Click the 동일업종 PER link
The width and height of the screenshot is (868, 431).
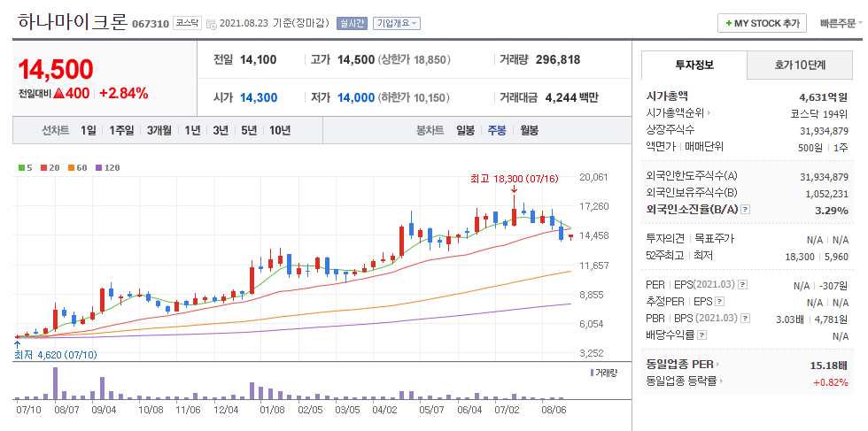680,365
